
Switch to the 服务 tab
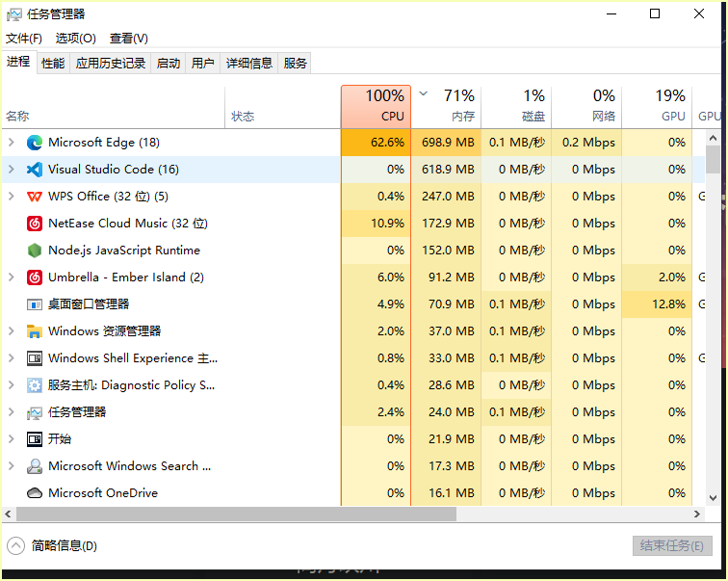click(296, 63)
